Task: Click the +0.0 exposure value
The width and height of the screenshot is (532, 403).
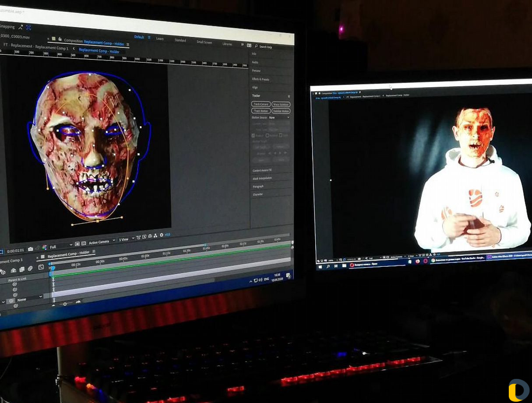Action: (167, 234)
